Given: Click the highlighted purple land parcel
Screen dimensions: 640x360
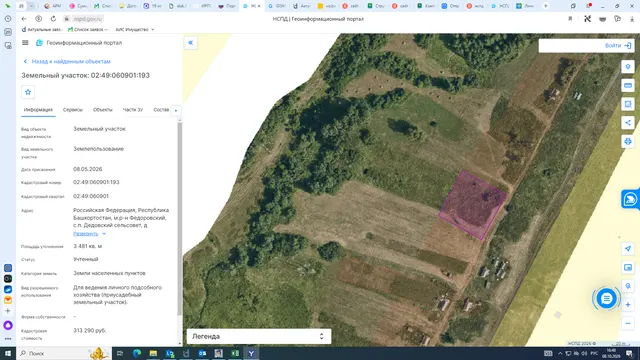Looking at the screenshot, I should pyautogui.click(x=473, y=205).
